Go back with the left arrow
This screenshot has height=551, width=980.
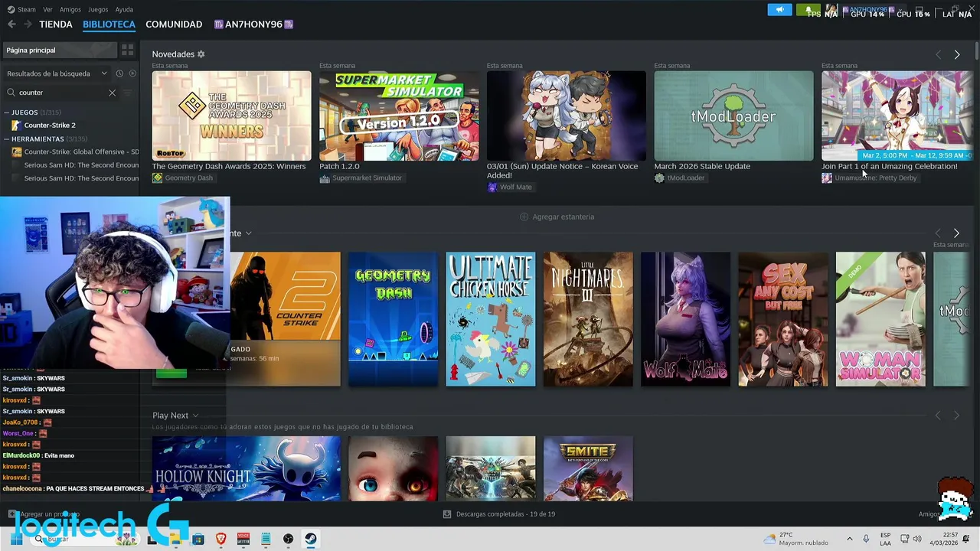point(11,24)
